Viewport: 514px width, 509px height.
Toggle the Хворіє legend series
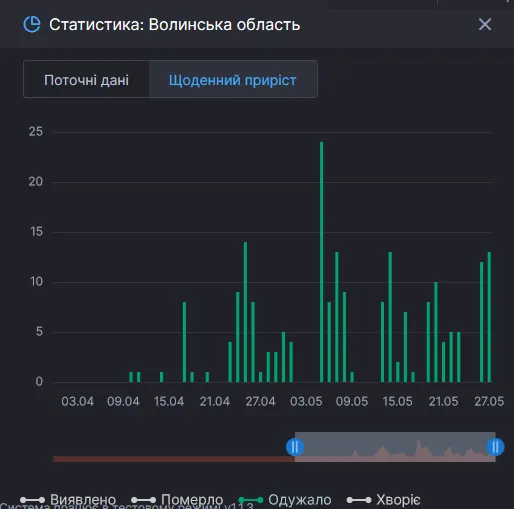(x=384, y=499)
